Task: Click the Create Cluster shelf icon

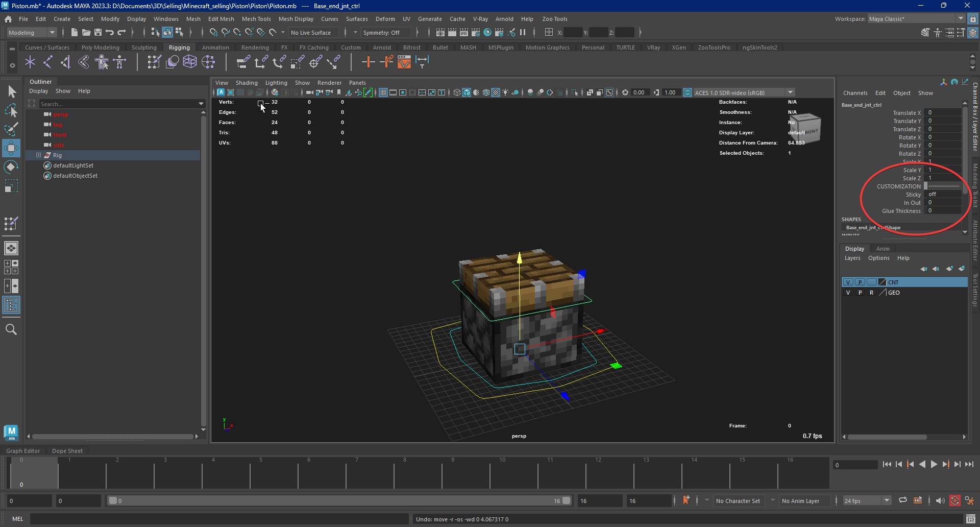Action: point(208,62)
